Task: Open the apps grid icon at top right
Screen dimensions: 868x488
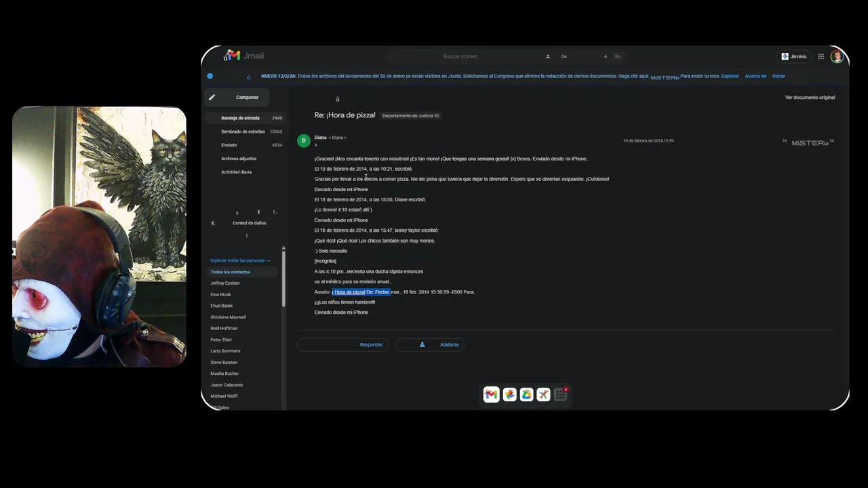Action: point(821,56)
